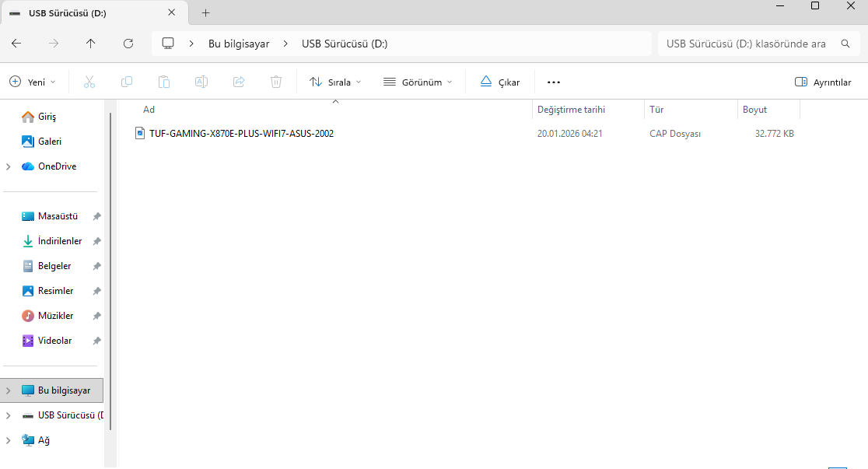The image size is (868, 469).
Task: Select the USB Sürücüsü (D:) tab
Action: pos(95,12)
